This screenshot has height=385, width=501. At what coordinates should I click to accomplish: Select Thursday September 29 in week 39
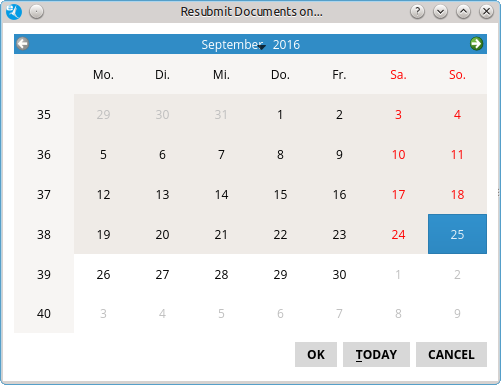coord(280,274)
